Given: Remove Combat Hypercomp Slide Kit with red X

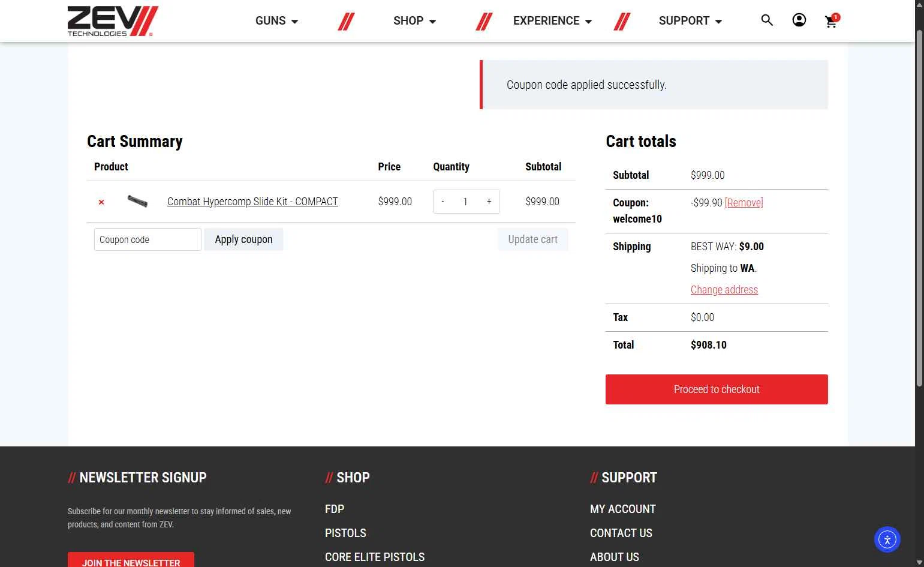Looking at the screenshot, I should click(101, 202).
